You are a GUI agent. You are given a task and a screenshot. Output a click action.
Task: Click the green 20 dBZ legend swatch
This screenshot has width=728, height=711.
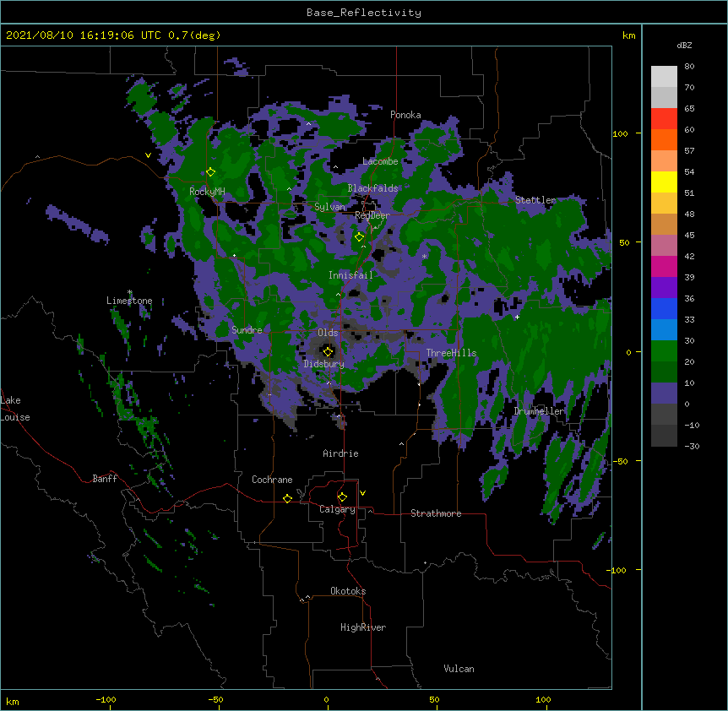pyautogui.click(x=664, y=351)
